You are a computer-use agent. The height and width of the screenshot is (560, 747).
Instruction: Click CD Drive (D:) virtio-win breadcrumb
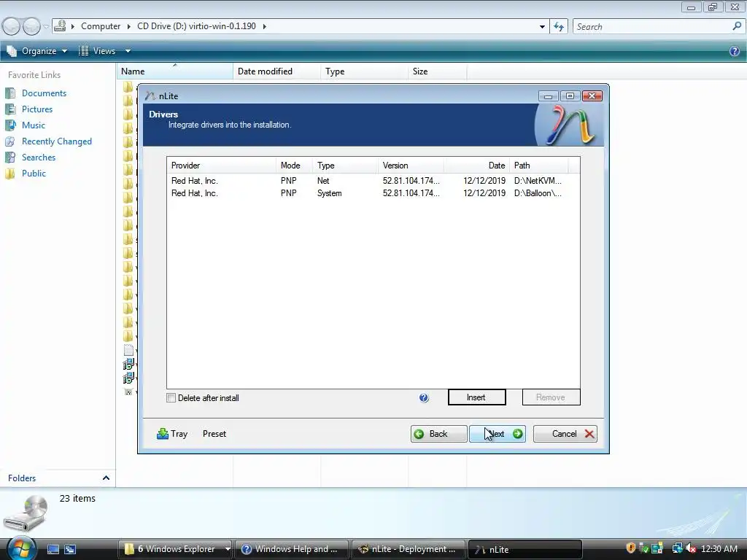pos(196,26)
